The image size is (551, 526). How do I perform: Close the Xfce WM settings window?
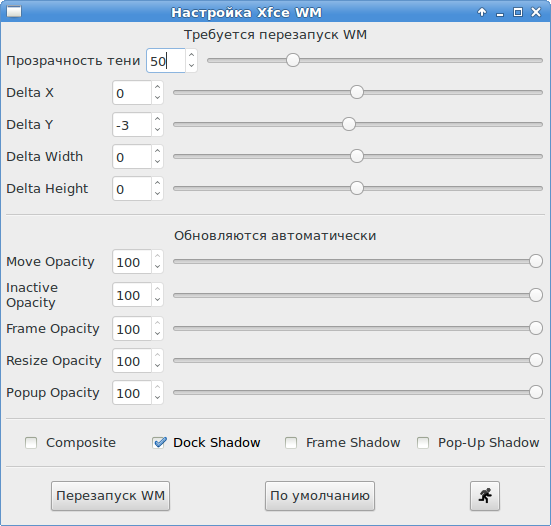(x=536, y=12)
